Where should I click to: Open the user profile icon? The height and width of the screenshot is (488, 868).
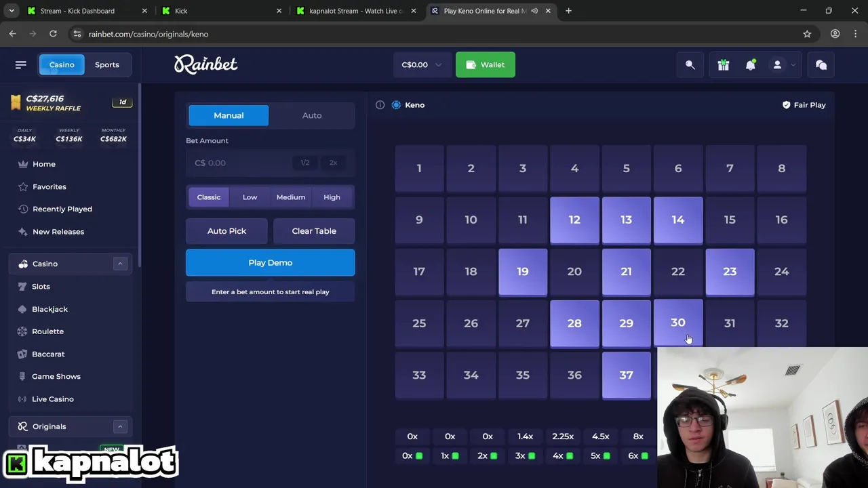pos(777,64)
